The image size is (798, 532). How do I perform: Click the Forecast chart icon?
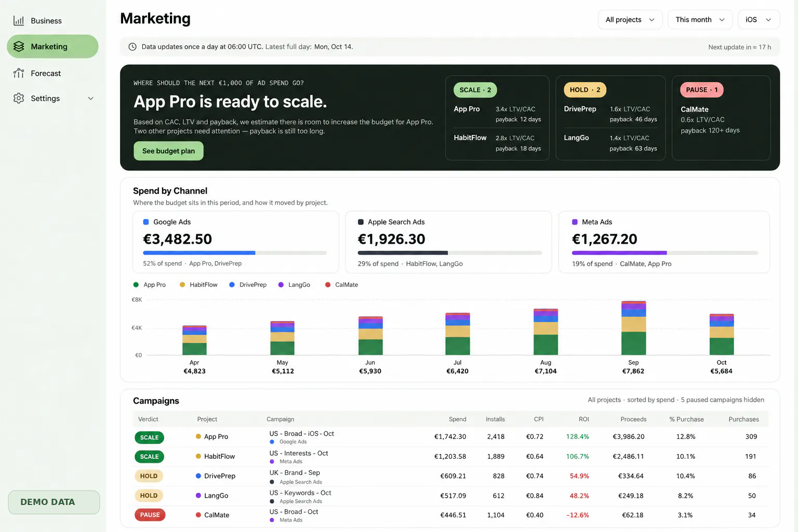[x=19, y=73]
